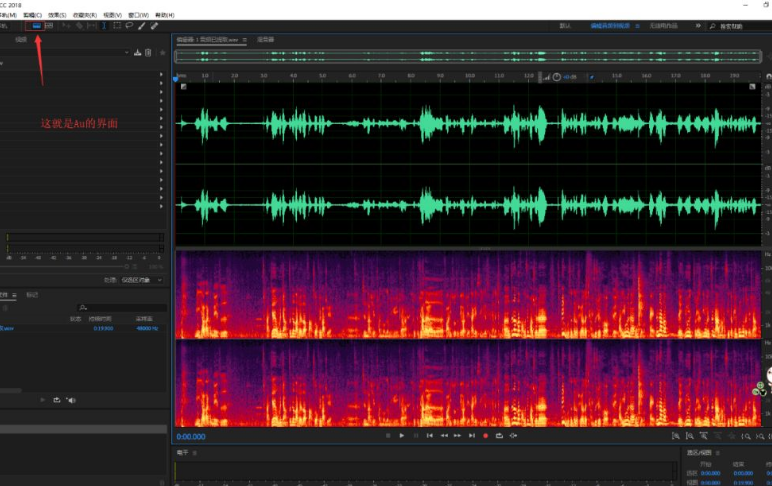
Task: Click the top overview navigator waveform
Action: coord(468,57)
